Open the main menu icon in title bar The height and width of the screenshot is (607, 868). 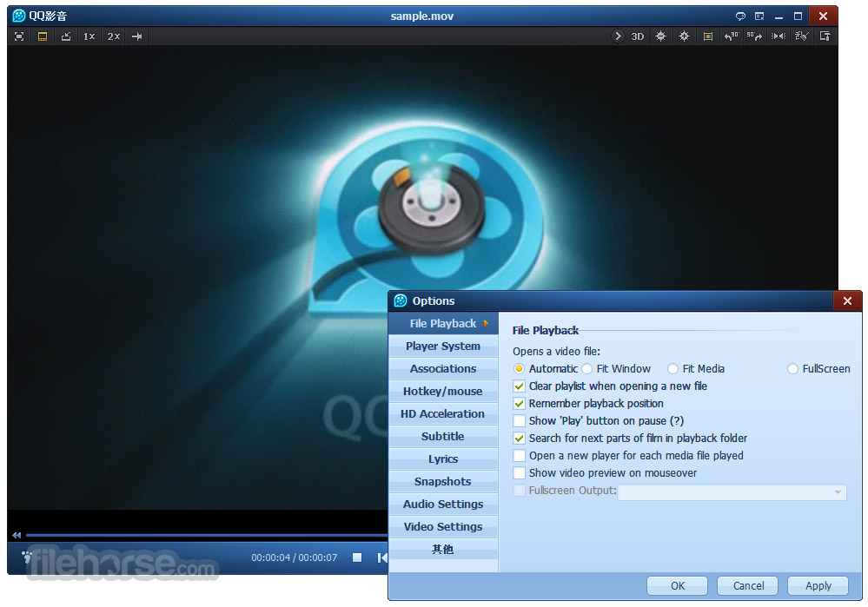click(759, 16)
